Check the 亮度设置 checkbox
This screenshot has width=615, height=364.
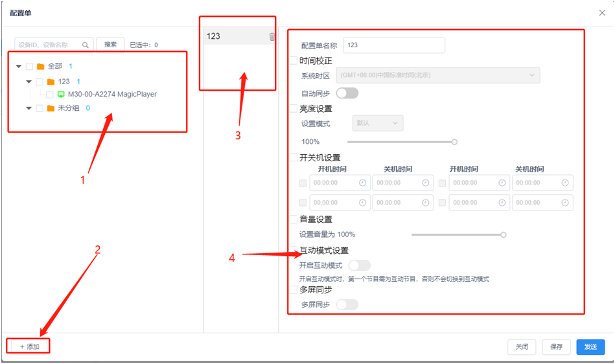point(294,109)
